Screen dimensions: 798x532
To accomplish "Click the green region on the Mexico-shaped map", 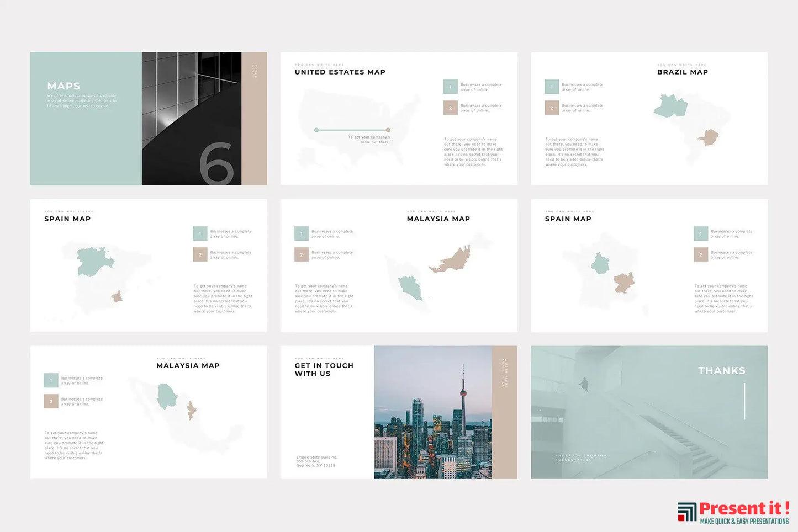I will (167, 396).
